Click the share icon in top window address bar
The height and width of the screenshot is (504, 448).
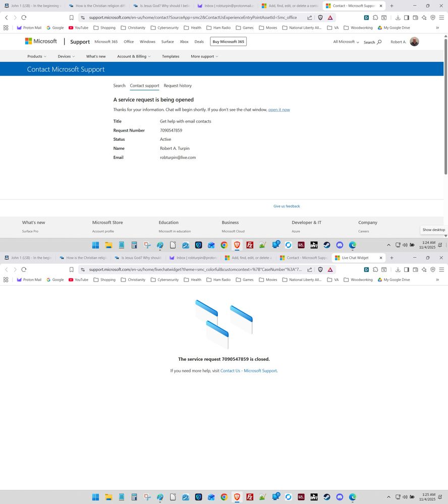(x=309, y=18)
